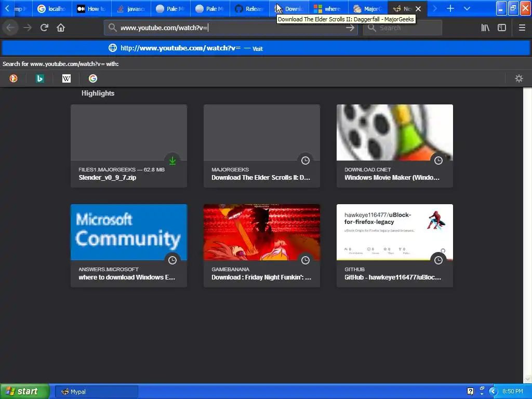This screenshot has height=399, width=532.
Task: Open Windows Movie Maker highlight title
Action: coord(392,178)
